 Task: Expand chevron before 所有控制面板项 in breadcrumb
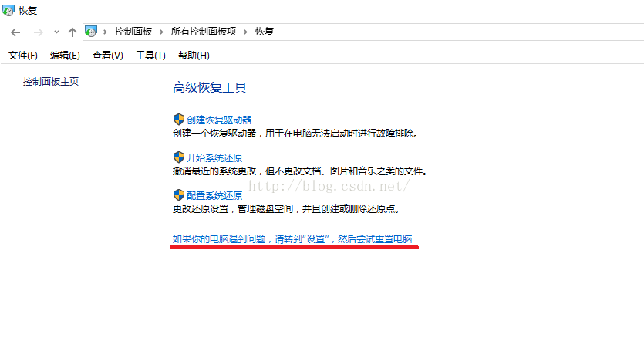tap(161, 32)
